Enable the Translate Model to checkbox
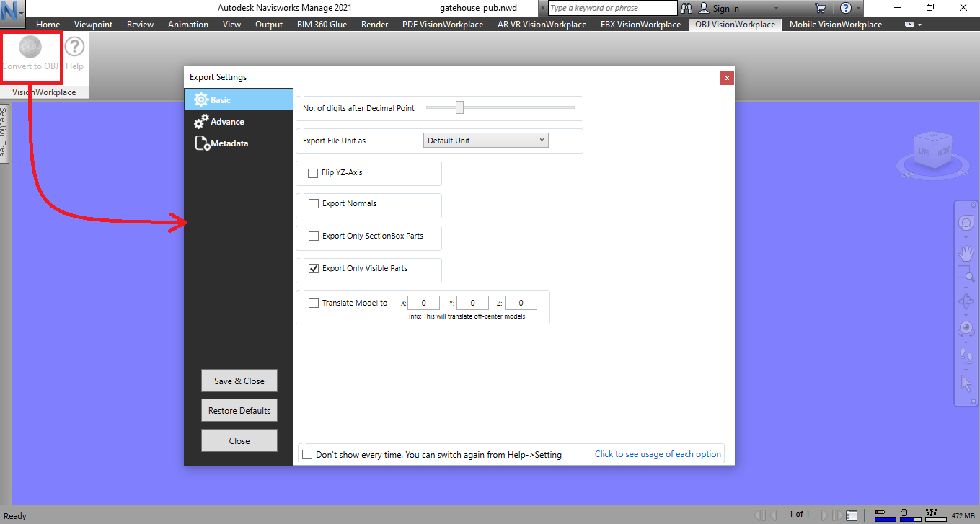Image resolution: width=980 pixels, height=524 pixels. 314,303
